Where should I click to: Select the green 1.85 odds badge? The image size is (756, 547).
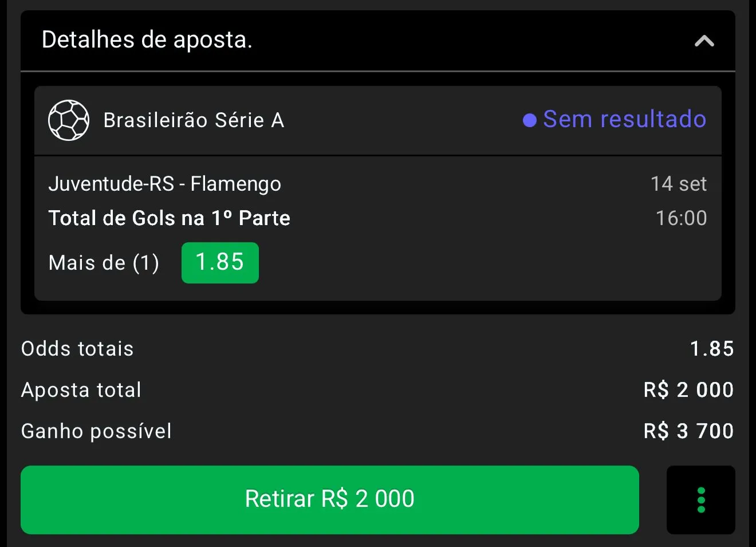pos(220,262)
